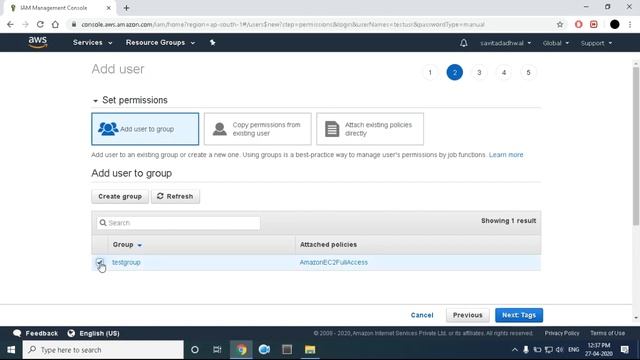Open the Global region dropdown
The width and height of the screenshot is (640, 360).
[x=555, y=43]
